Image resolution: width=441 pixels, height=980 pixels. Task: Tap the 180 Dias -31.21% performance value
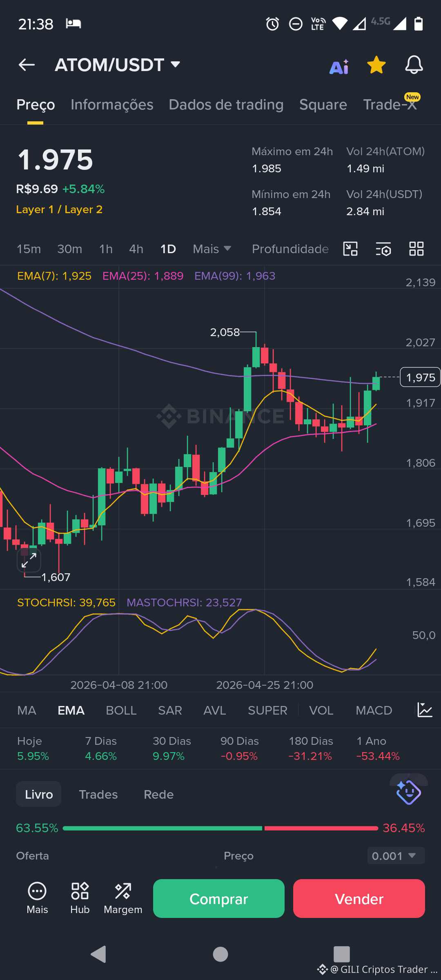click(310, 756)
